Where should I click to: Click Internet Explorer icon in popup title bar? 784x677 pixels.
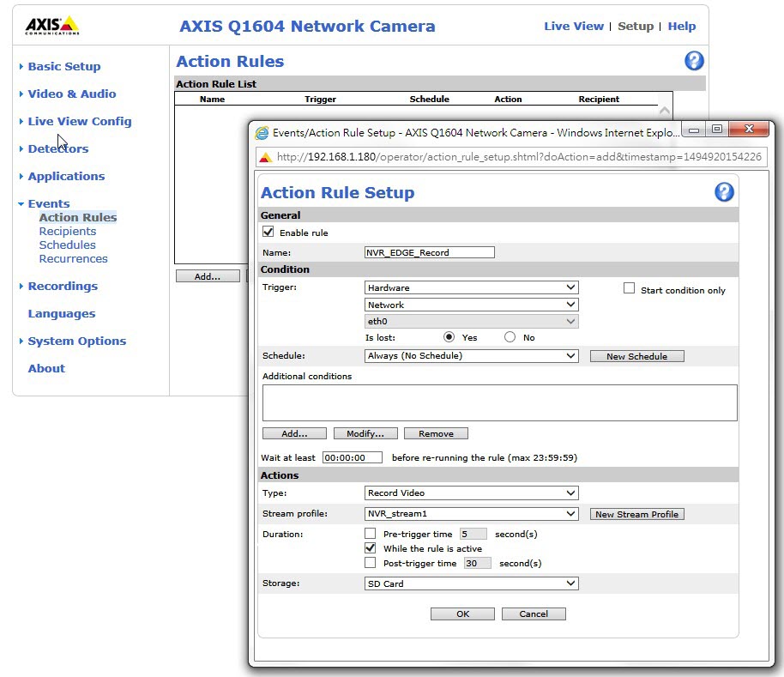tap(262, 133)
